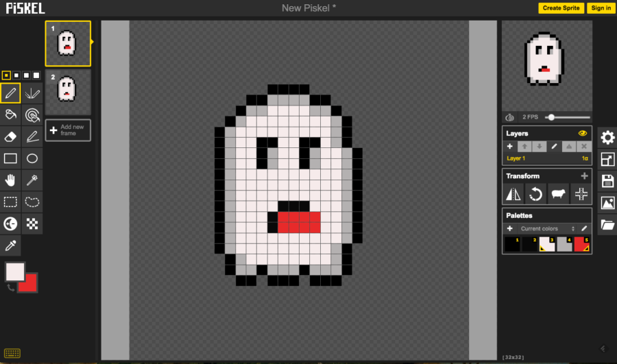Viewport: 617px width, 364px height.
Task: Select the Paint bucket tool
Action: (10, 114)
